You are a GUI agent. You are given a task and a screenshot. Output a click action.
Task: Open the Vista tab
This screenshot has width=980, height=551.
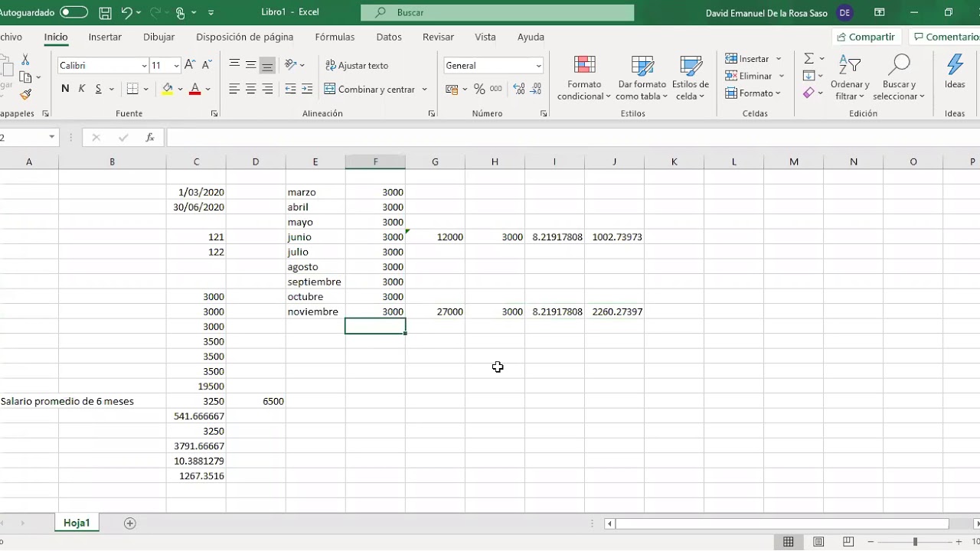tap(485, 37)
